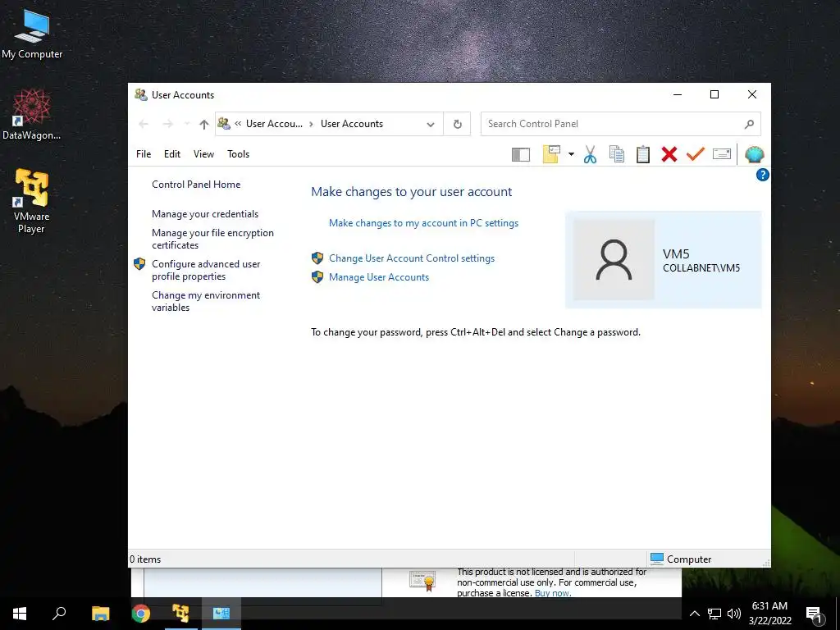Go back with the left arrow
The image size is (840, 630).
143,125
